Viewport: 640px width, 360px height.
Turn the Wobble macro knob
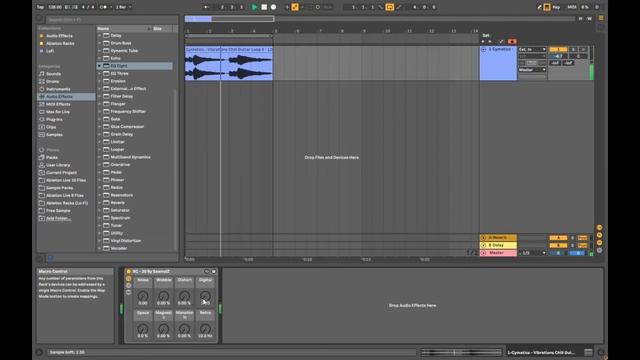pos(164,296)
